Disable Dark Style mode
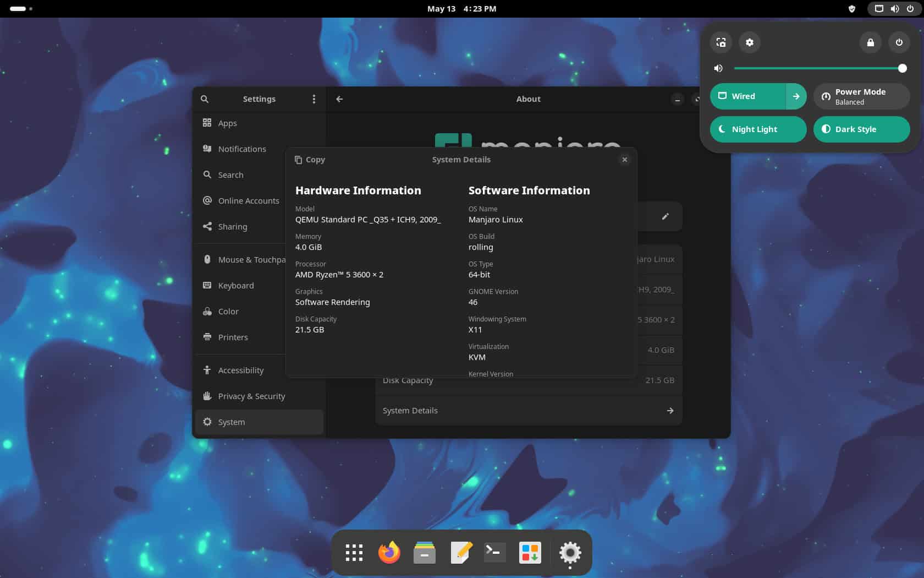The image size is (924, 578). (x=861, y=129)
